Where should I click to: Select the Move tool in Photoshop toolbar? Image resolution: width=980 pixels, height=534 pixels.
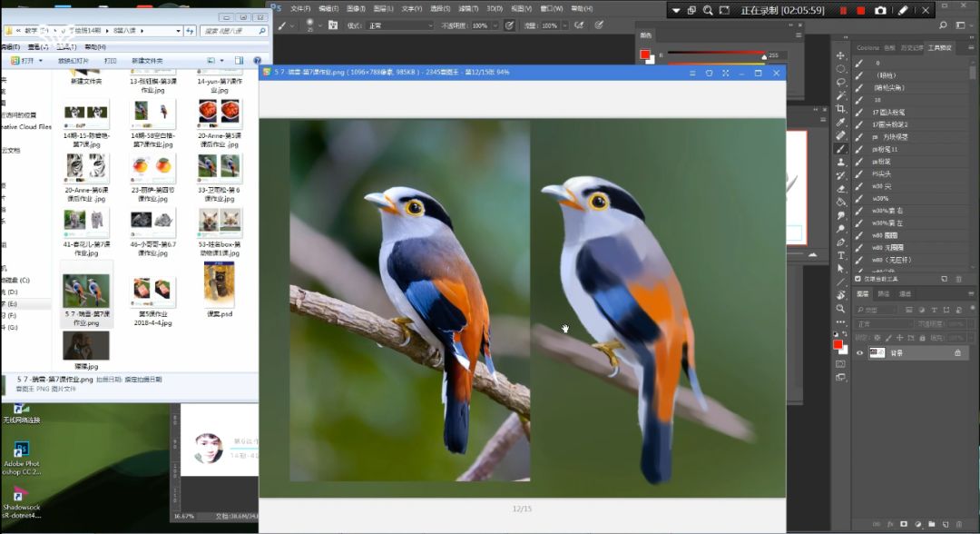(840, 55)
